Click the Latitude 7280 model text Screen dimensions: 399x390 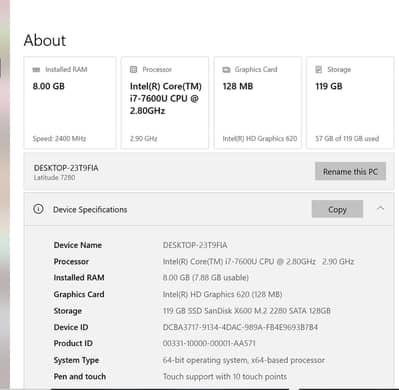click(54, 177)
